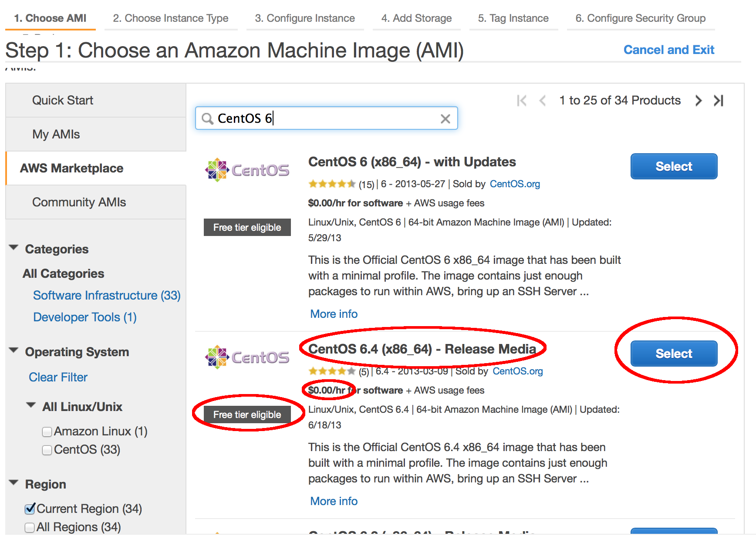Image resolution: width=756 pixels, height=546 pixels.
Task: Open CentOS.org seller link for CentOS 6
Action: click(515, 184)
